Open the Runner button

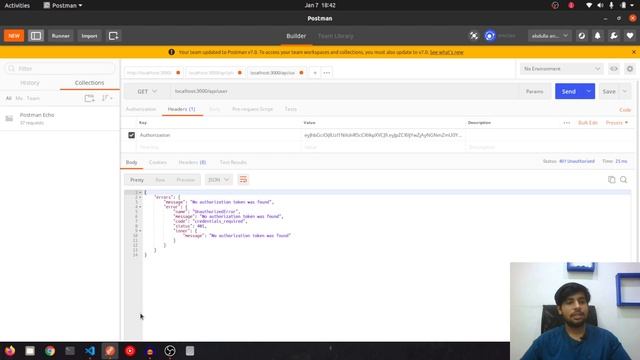[60, 36]
